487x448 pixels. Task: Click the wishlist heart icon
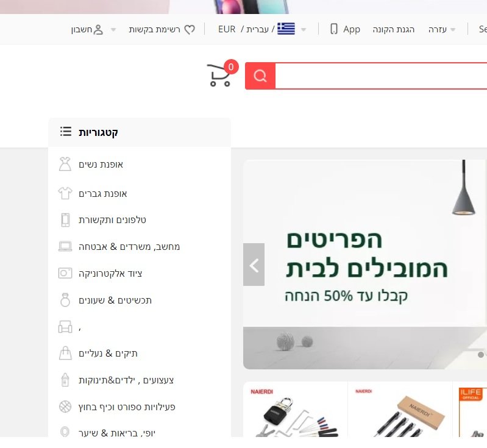(x=190, y=29)
